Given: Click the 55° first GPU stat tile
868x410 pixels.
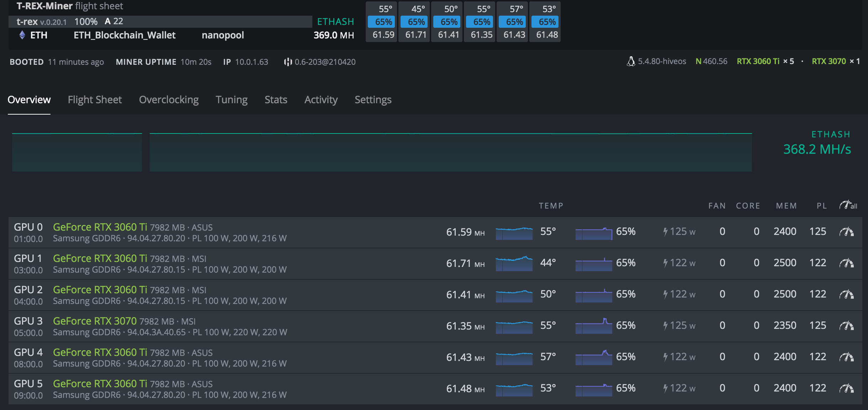Looking at the screenshot, I should click(x=381, y=22).
